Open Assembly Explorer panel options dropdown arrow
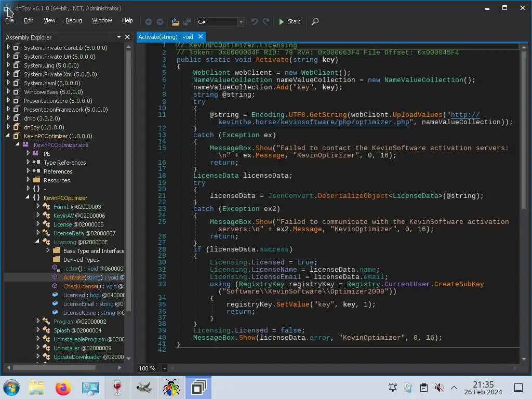 tap(119, 37)
